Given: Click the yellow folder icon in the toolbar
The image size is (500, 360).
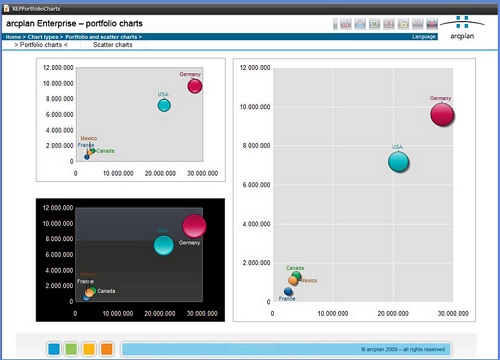Looking at the screenshot, I should pos(403,24).
